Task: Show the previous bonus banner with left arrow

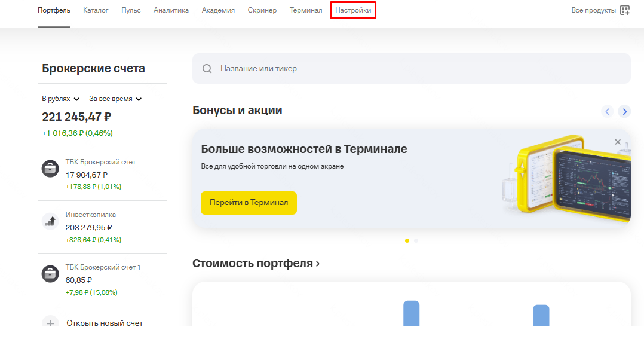Action: click(x=608, y=111)
